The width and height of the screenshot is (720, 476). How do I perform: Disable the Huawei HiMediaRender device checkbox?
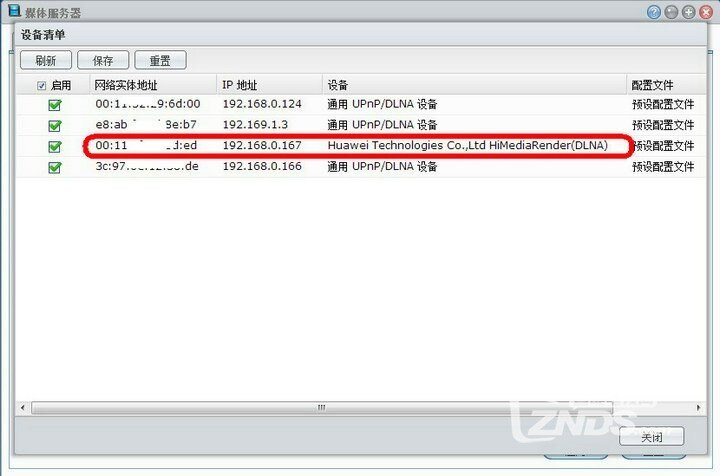click(55, 146)
